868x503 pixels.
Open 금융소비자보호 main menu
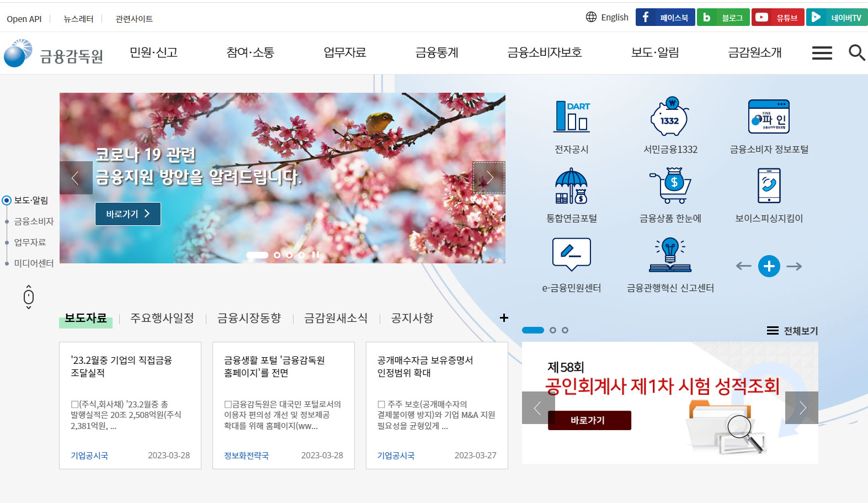pyautogui.click(x=545, y=52)
